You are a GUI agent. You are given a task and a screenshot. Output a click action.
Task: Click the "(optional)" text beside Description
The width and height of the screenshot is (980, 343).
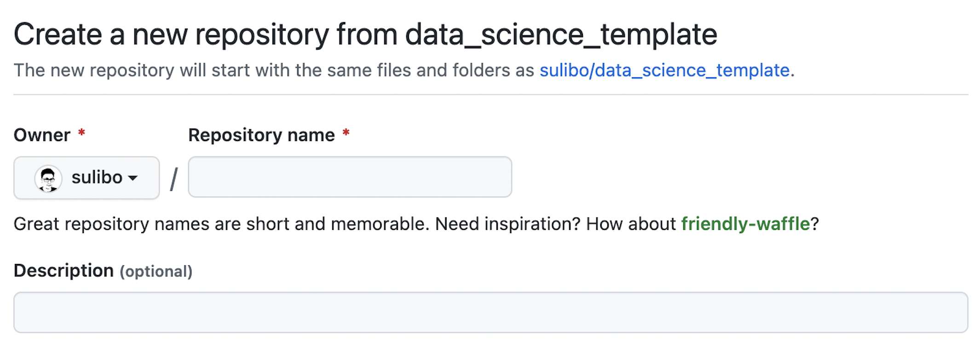(156, 271)
